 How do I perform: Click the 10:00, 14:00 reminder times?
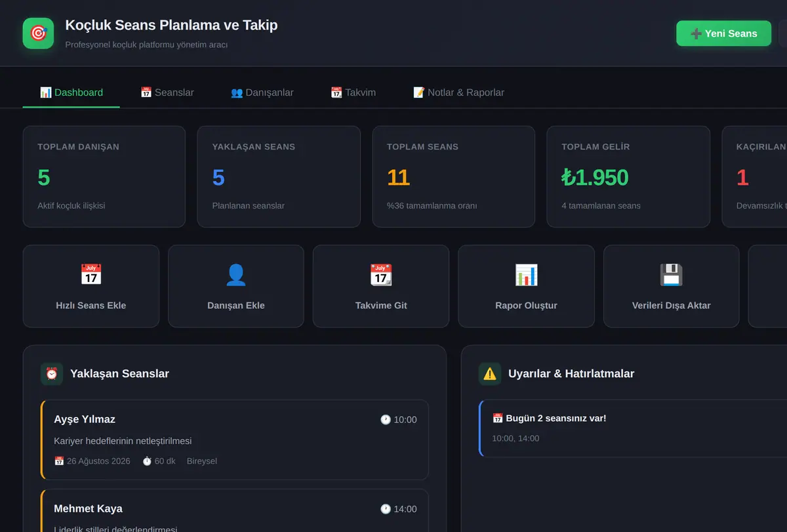(515, 438)
